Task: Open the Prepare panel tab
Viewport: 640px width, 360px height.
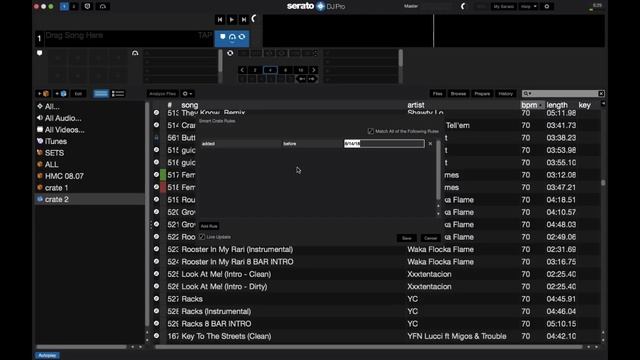Action: pos(482,93)
